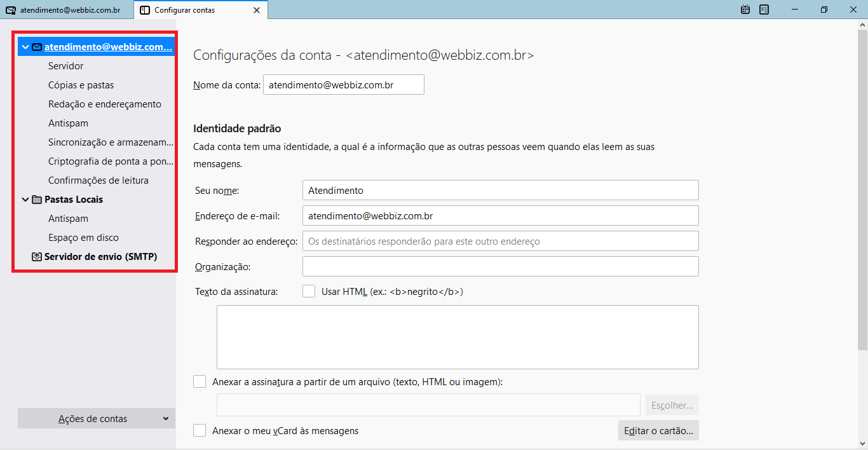Click the Organização input field
The height and width of the screenshot is (450, 868).
(500, 266)
